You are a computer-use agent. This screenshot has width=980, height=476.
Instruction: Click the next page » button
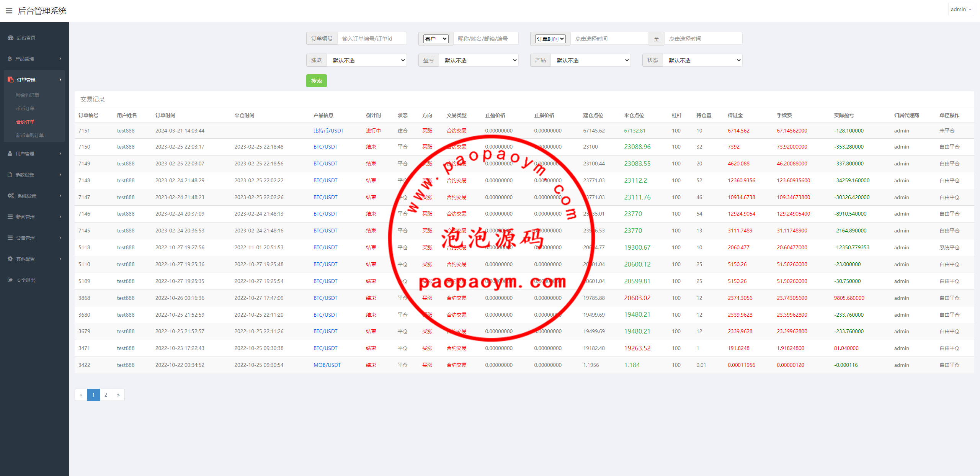tap(118, 395)
